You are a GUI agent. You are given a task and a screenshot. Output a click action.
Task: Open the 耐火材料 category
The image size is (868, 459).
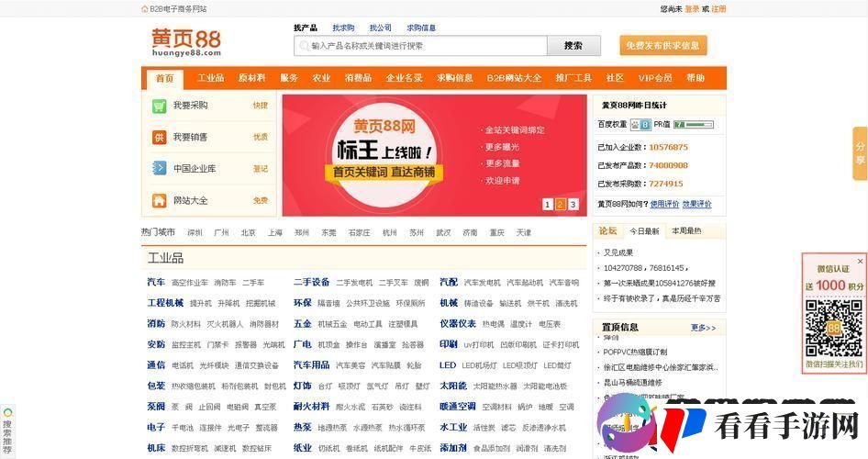point(312,407)
